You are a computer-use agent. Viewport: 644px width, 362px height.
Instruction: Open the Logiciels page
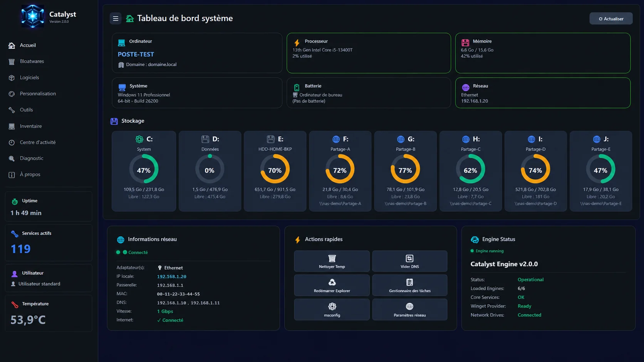29,77
